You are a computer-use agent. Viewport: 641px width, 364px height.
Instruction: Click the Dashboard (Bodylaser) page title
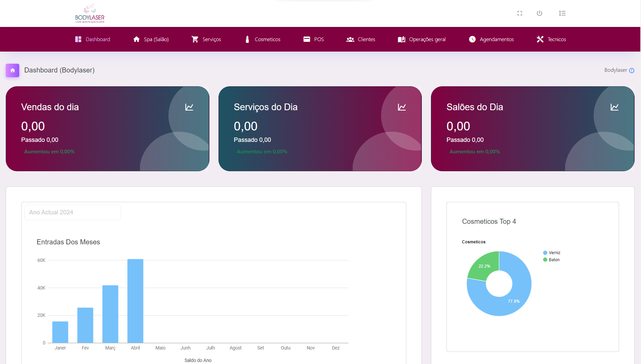pos(59,70)
